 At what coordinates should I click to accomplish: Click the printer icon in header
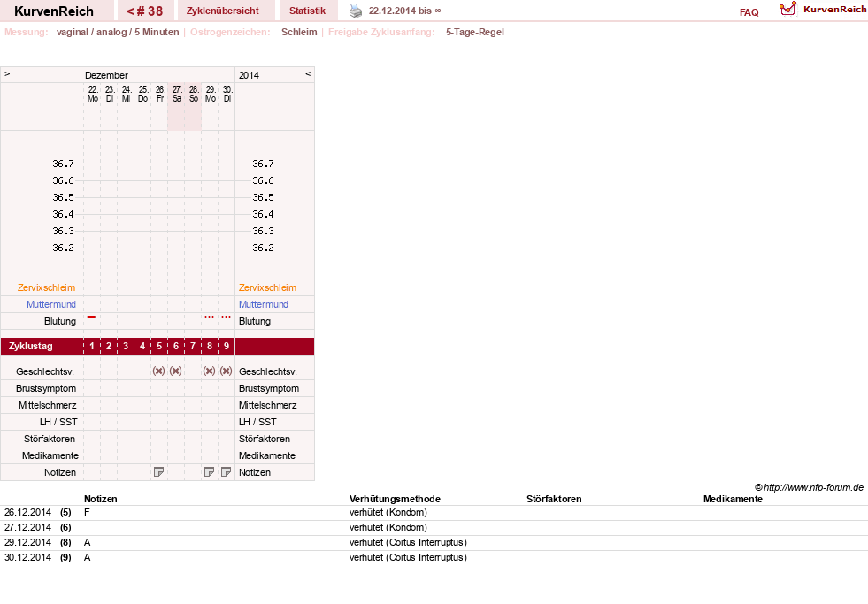coord(356,11)
